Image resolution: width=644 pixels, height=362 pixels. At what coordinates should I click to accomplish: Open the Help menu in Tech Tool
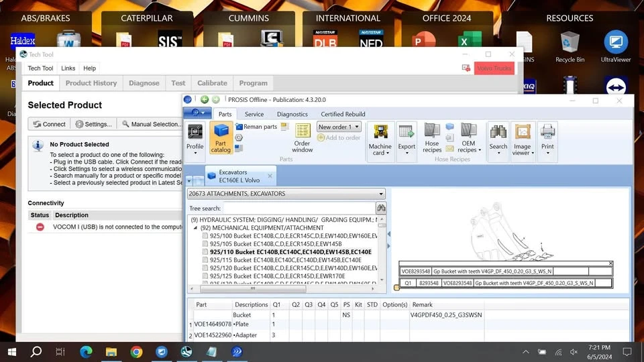click(89, 68)
